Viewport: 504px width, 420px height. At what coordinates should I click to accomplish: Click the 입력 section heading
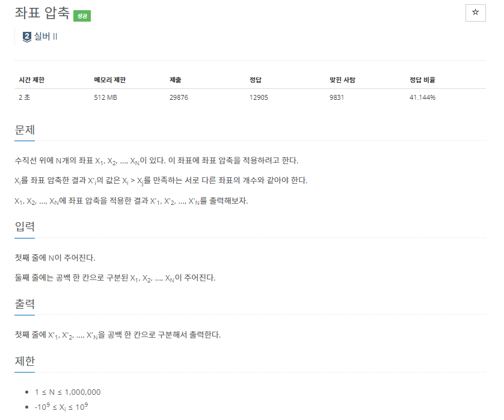click(25, 227)
